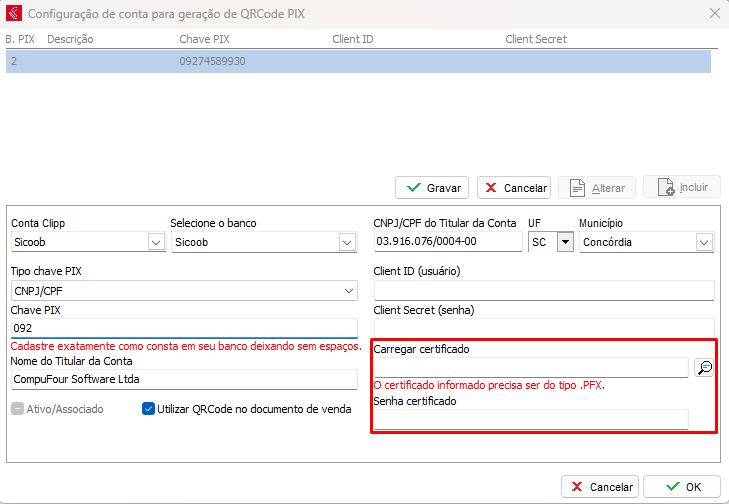Image resolution: width=729 pixels, height=504 pixels.
Task: Expand the Município dropdown
Action: click(x=704, y=242)
